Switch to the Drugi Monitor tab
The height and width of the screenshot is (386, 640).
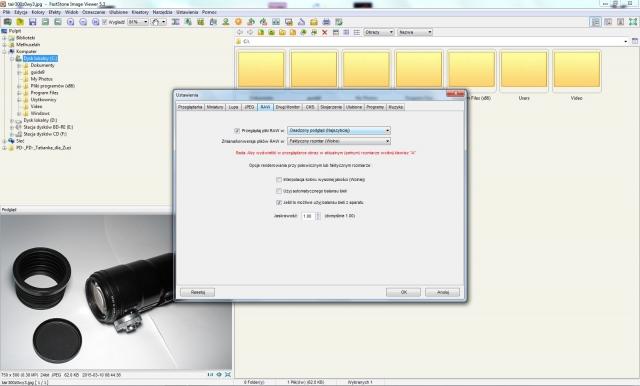[x=287, y=107]
